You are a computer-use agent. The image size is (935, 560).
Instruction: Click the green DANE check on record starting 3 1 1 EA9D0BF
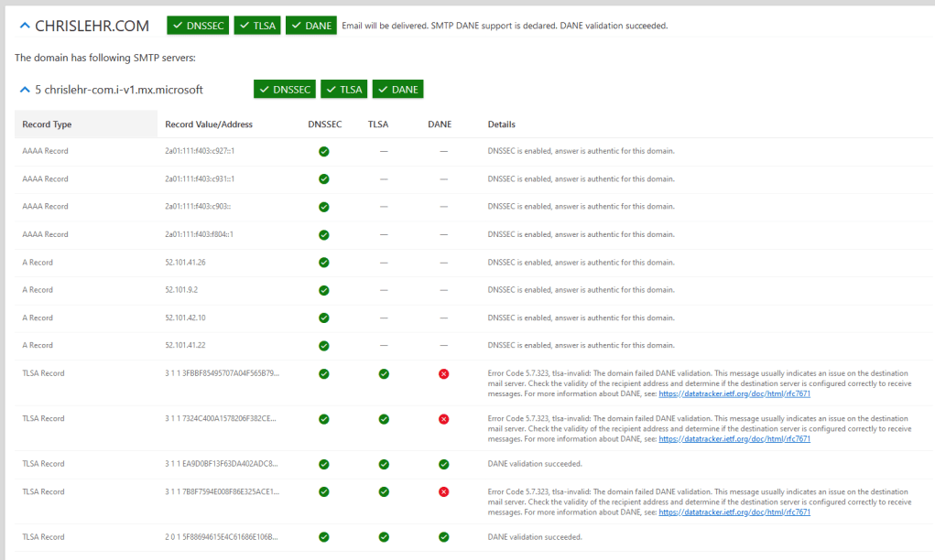pos(443,464)
